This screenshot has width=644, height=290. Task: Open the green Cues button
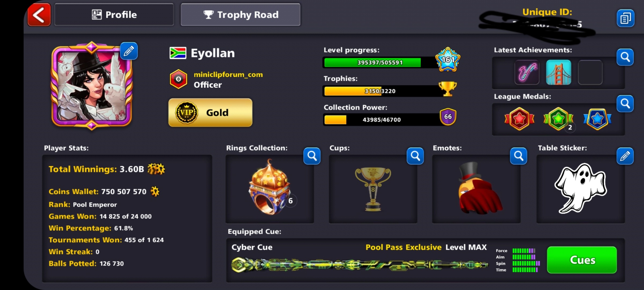pyautogui.click(x=582, y=260)
